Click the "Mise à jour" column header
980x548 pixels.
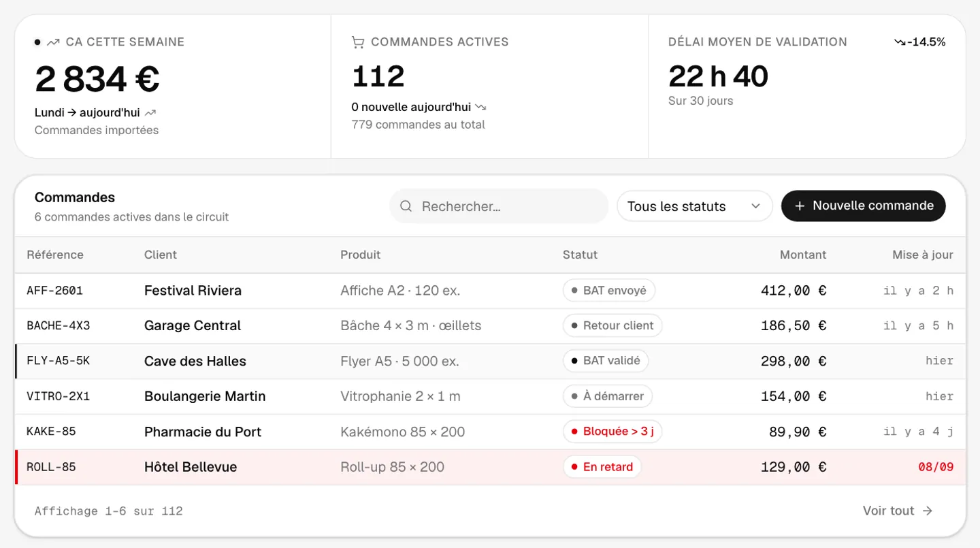923,255
